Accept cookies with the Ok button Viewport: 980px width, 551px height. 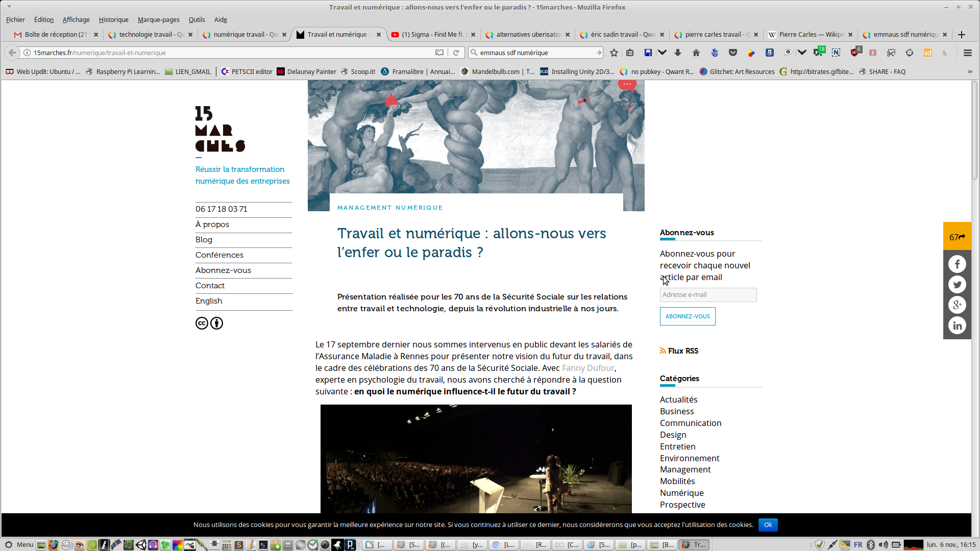[x=768, y=524]
